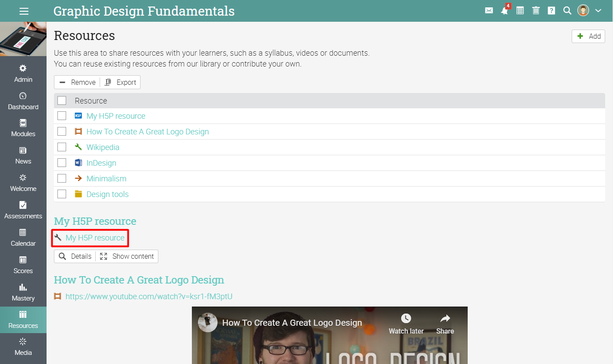Open Assessments in sidebar
This screenshot has width=613, height=364.
pos(23,210)
